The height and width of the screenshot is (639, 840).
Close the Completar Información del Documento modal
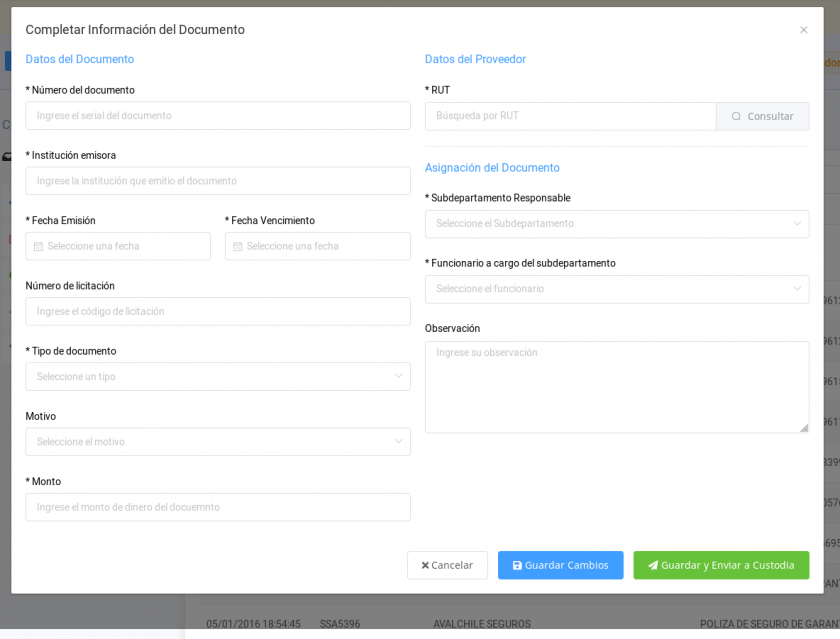[x=804, y=30]
